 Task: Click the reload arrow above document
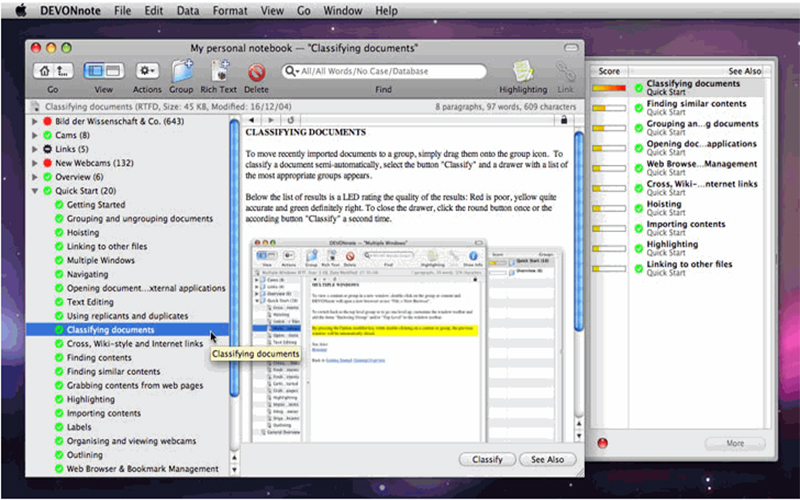[290, 120]
